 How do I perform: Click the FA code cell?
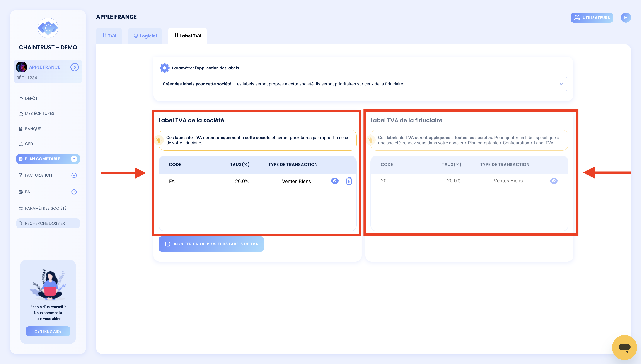pyautogui.click(x=172, y=181)
